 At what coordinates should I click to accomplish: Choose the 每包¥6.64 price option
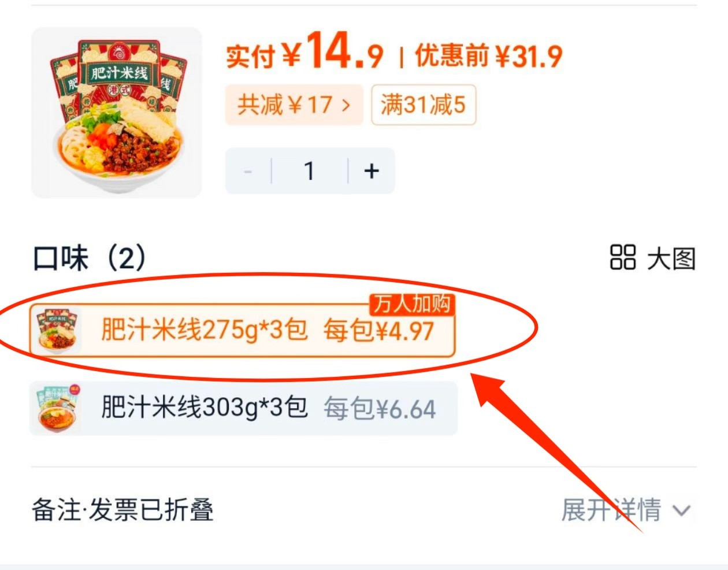point(380,409)
